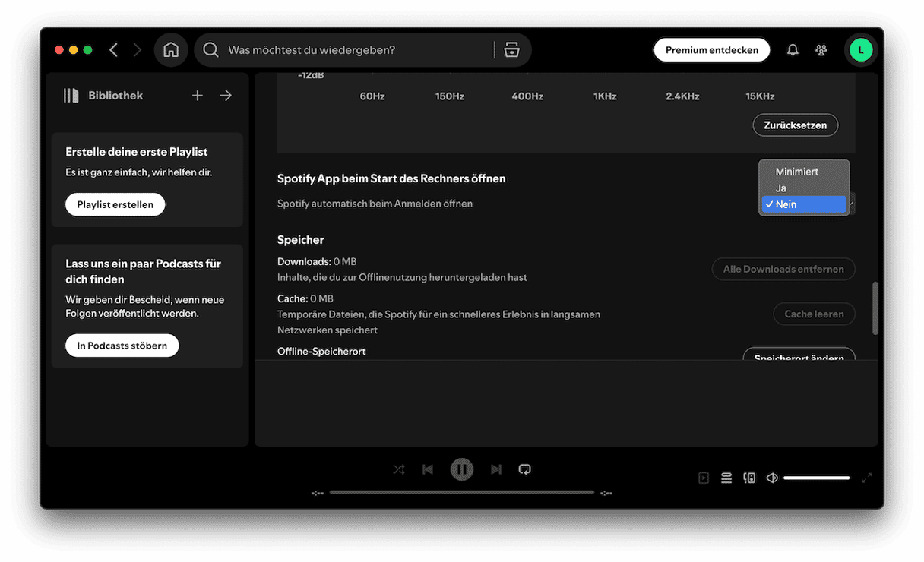Image resolution: width=924 pixels, height=562 pixels.
Task: Click the '1KHz' equalizer label
Action: point(605,96)
